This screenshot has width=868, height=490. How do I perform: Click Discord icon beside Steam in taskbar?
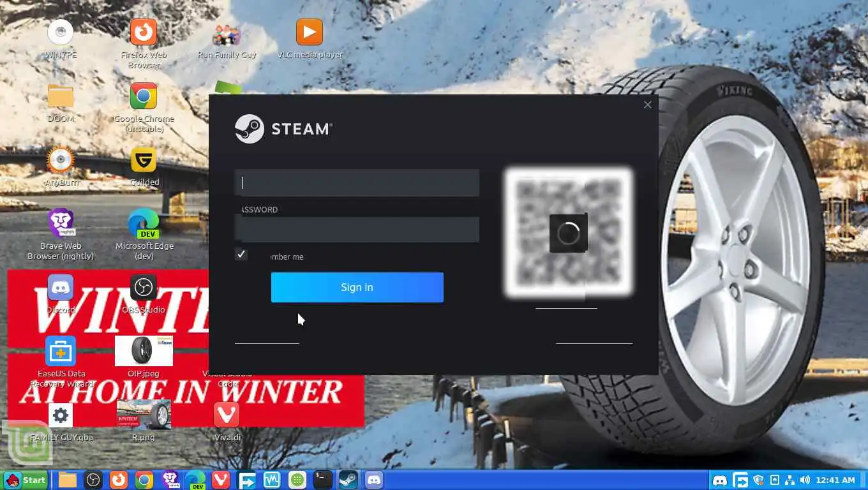[x=374, y=480]
